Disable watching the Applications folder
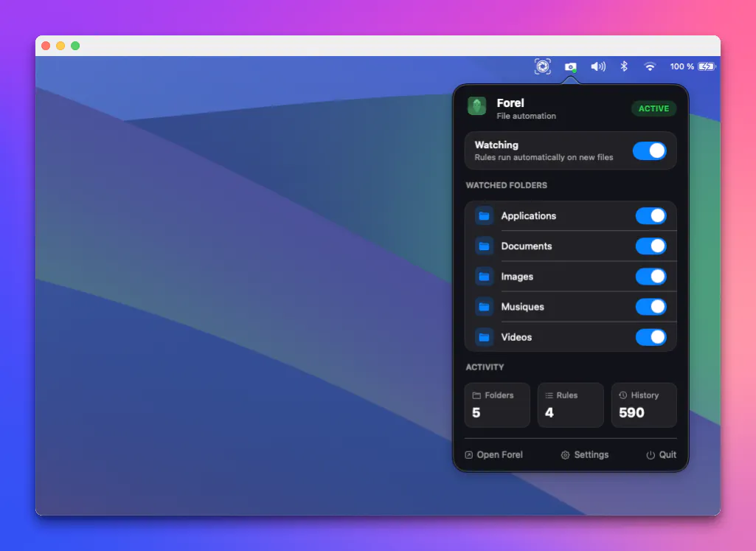 [x=651, y=216]
